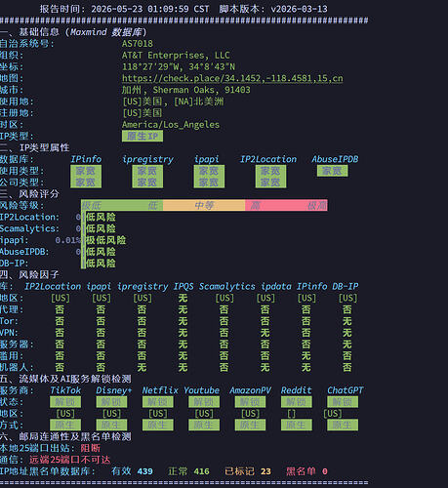
Task: Click the Scamalytics column header in risk factors
Action: [227, 286]
